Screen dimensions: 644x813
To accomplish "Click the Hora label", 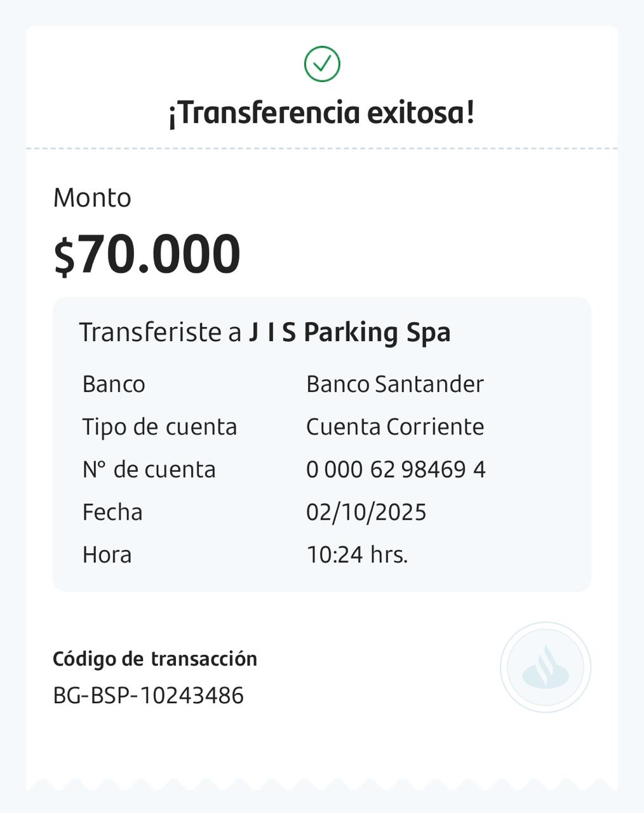I will click(107, 554).
